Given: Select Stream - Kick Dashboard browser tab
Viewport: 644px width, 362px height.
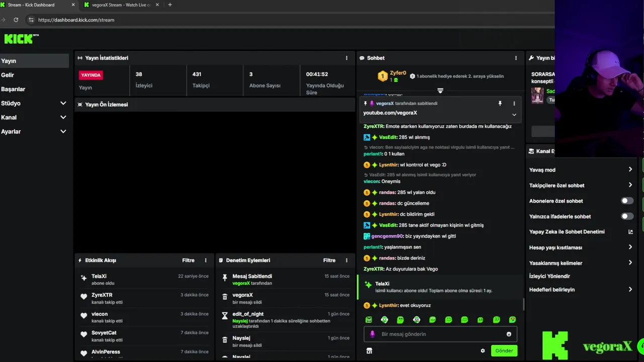Looking at the screenshot, I should pyautogui.click(x=38, y=5).
